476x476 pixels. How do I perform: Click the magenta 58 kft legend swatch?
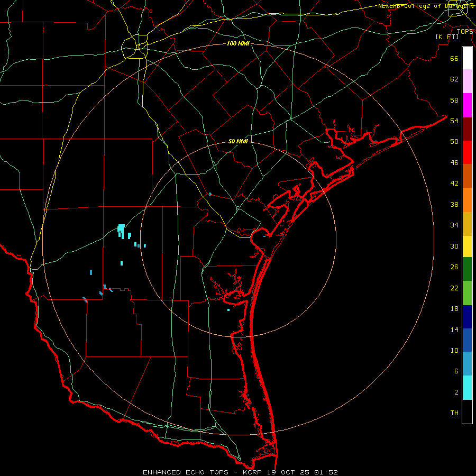pos(467,105)
